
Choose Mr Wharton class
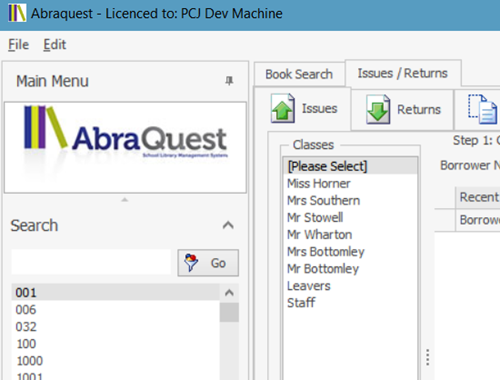[350, 234]
